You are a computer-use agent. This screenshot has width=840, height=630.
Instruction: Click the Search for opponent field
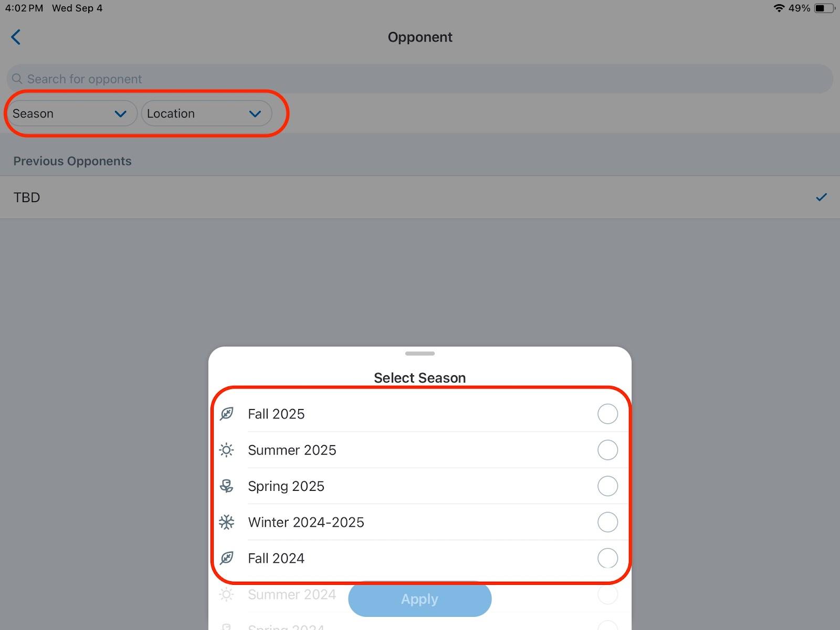pos(420,79)
